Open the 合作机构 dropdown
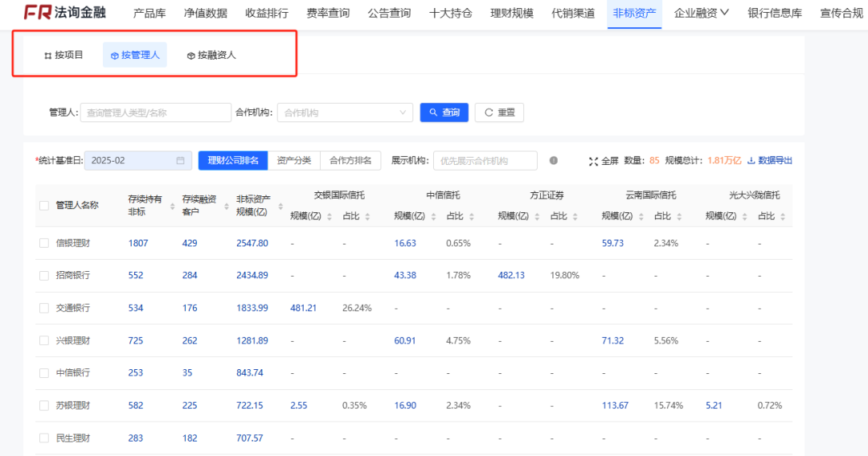 click(x=345, y=113)
